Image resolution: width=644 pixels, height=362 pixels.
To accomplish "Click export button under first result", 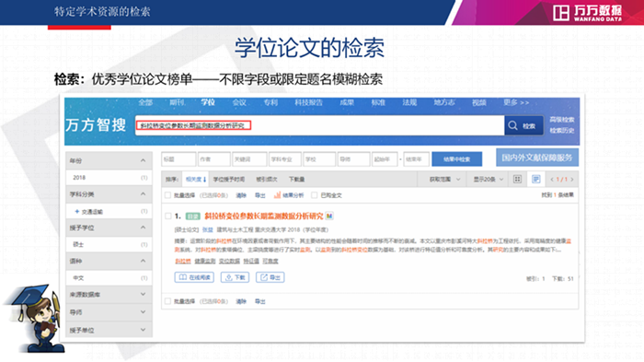I will click(270, 277).
